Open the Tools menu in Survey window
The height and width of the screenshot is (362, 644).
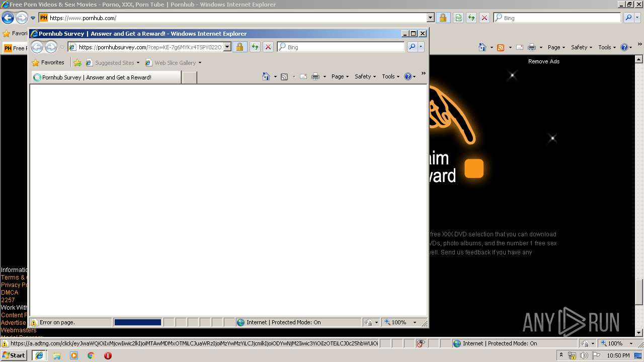(390, 76)
